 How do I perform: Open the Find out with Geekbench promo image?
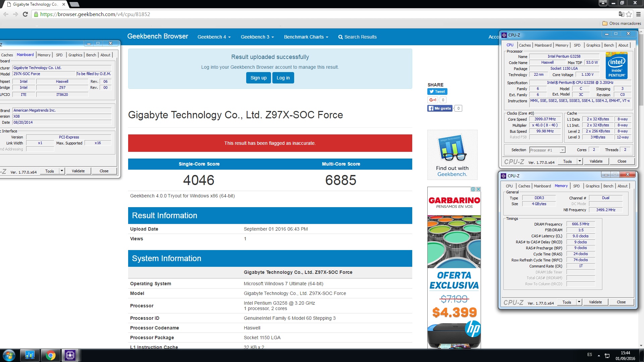pos(452,155)
